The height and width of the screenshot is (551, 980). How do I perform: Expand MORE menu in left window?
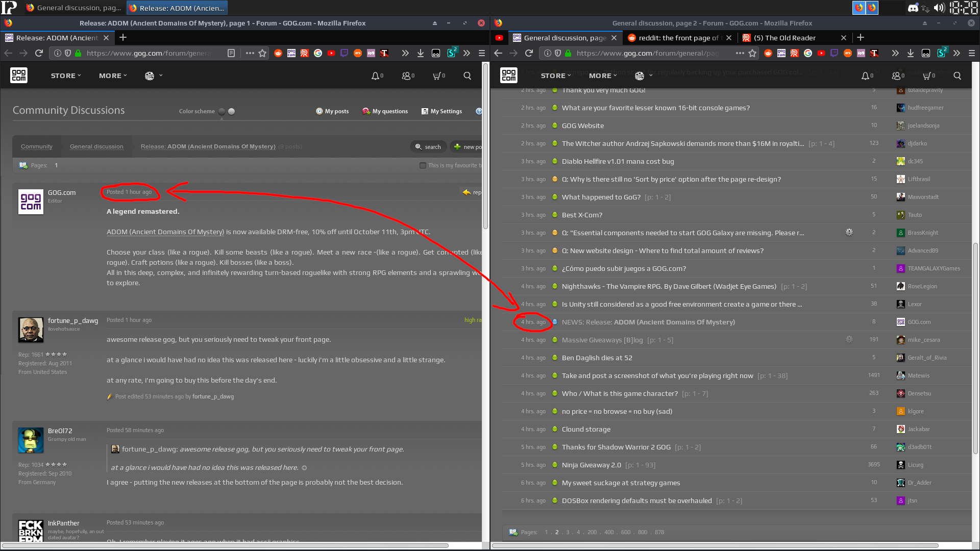(x=113, y=76)
